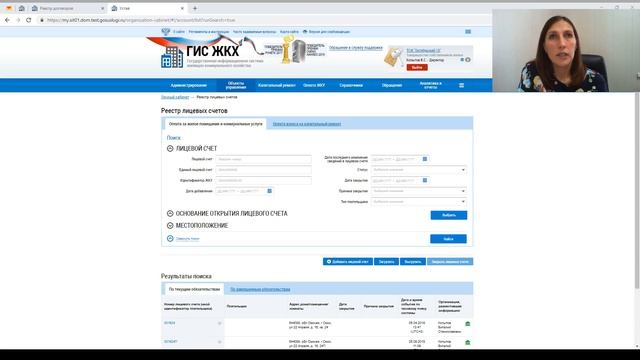Open second account number link in results

171,342
